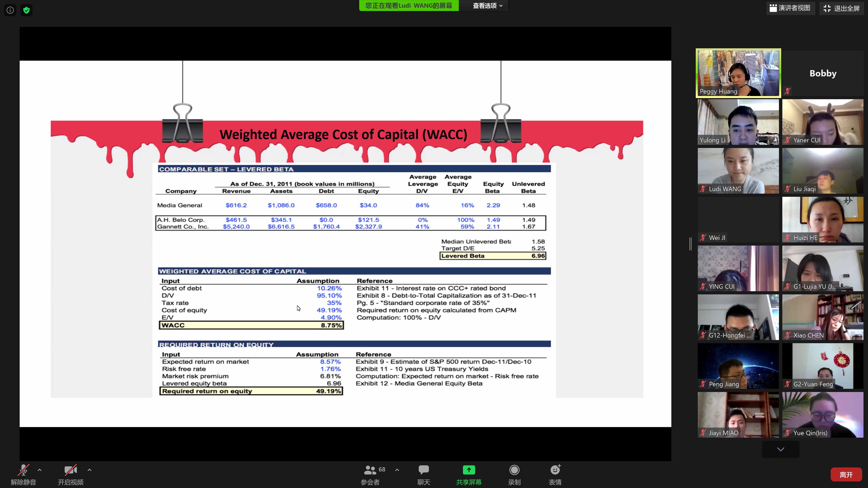Image resolution: width=868 pixels, height=488 pixels.
Task: Click the meeting info icon
Action: coord(10,10)
